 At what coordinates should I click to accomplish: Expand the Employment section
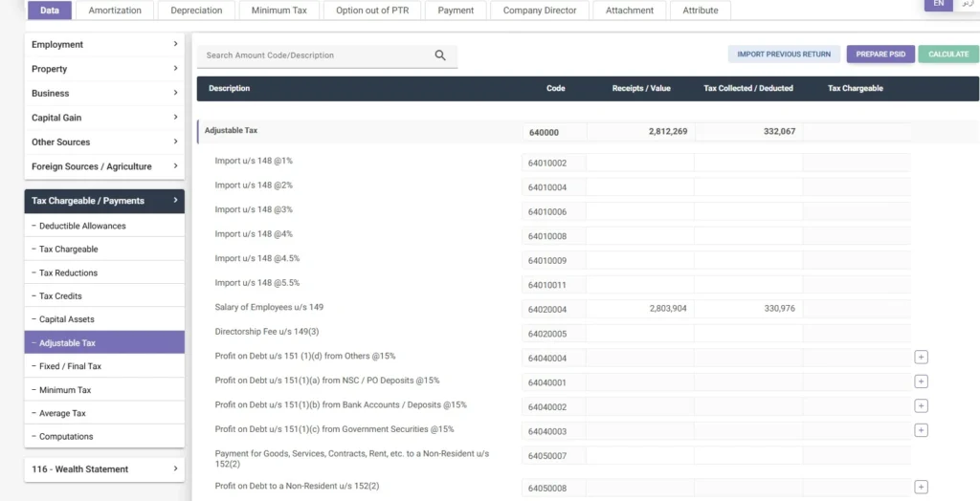[x=104, y=44]
